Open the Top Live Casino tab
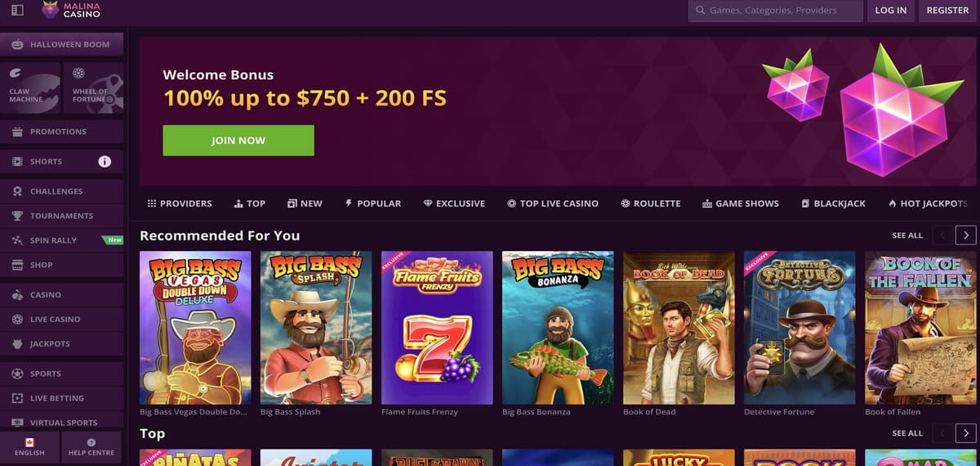This screenshot has width=980, height=466. pyautogui.click(x=552, y=204)
